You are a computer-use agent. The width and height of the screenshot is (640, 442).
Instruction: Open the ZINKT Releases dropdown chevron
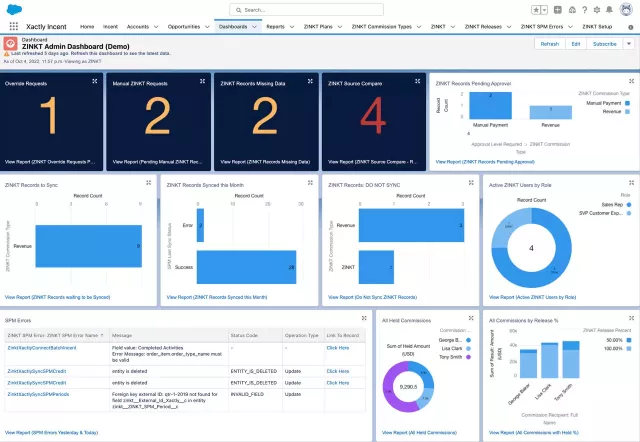pos(509,27)
